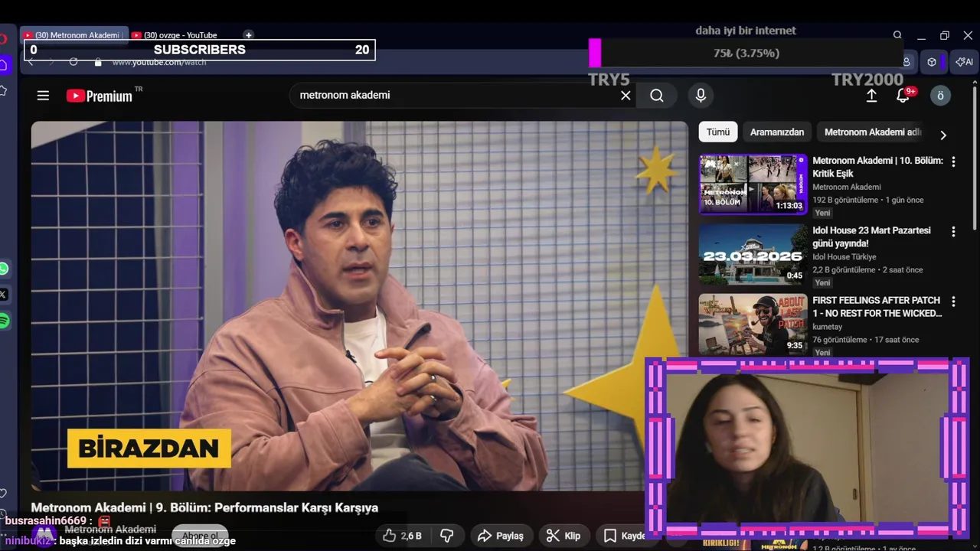Open the Opera extensions cube icon
Viewport: 980px width, 551px height.
(932, 62)
